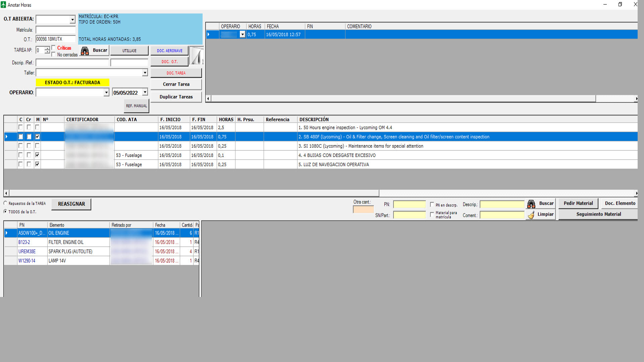The height and width of the screenshot is (362, 644).
Task: Open the OPERARIO dropdown list
Action: click(106, 93)
